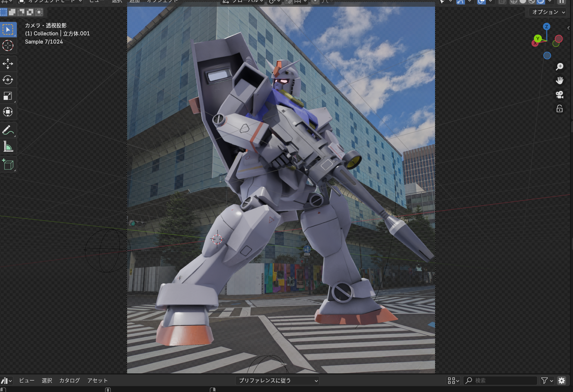
Task: Click the negative Z blue gizmo circle
Action: click(x=547, y=56)
